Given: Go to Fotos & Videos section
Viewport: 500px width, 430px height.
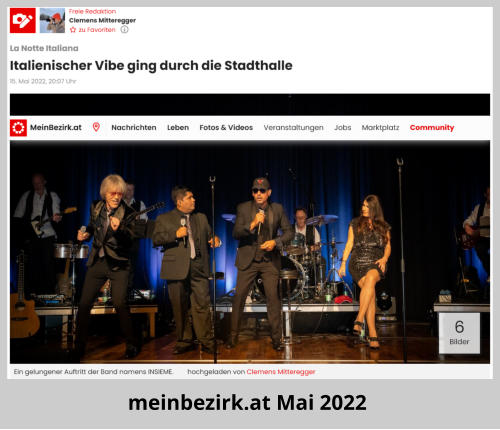Looking at the screenshot, I should tap(226, 127).
